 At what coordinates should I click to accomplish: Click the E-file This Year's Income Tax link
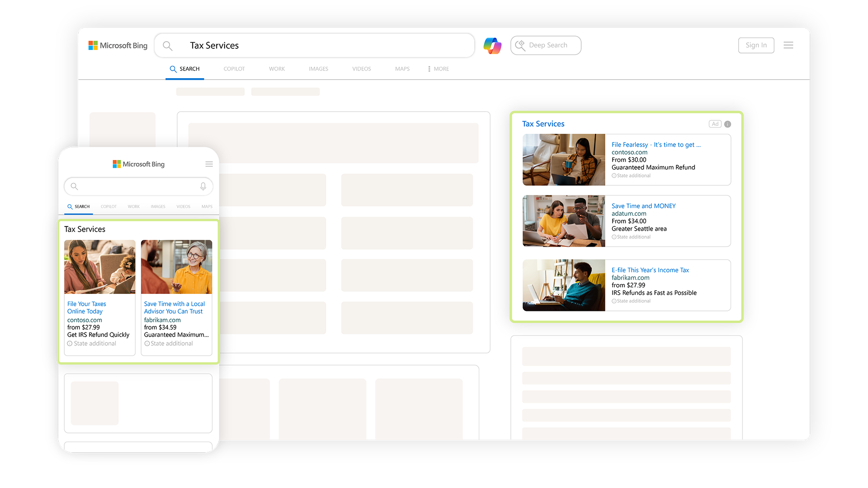point(650,270)
